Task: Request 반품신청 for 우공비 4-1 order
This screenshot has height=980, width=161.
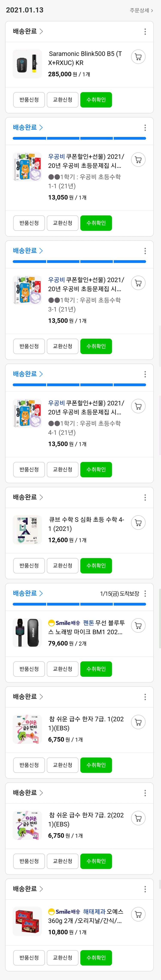Action: coord(29,469)
